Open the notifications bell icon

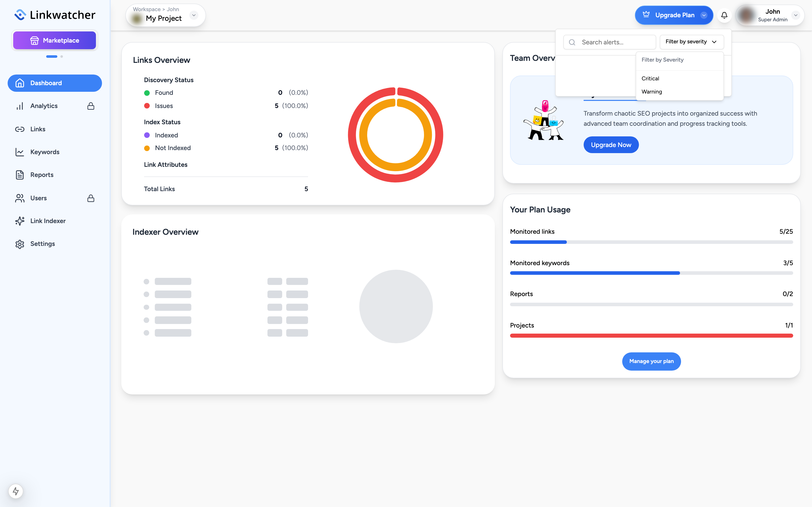click(724, 15)
